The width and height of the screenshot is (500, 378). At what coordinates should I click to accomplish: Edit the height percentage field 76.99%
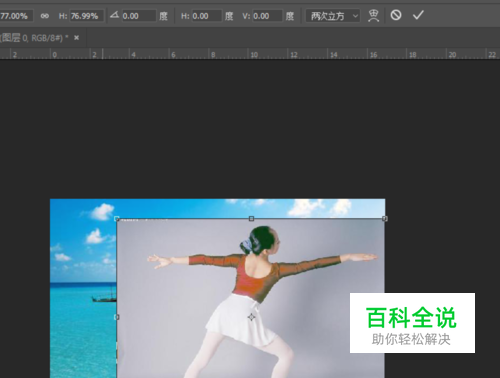pyautogui.click(x=86, y=16)
